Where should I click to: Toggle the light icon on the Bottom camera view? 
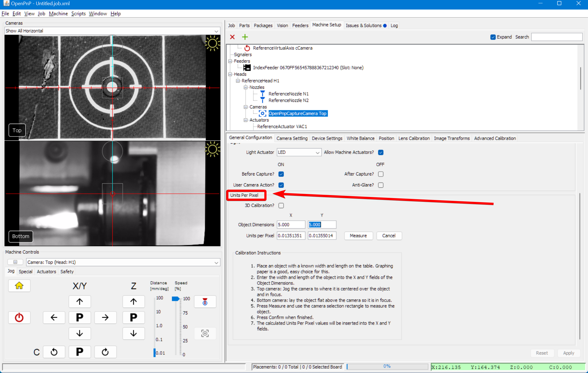[x=213, y=149]
